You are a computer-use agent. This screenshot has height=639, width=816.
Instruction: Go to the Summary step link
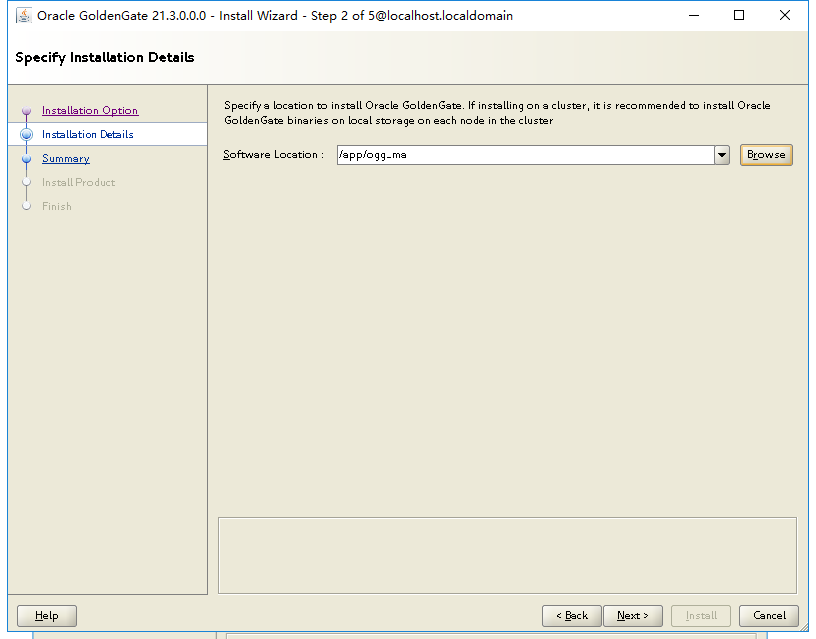(x=66, y=158)
